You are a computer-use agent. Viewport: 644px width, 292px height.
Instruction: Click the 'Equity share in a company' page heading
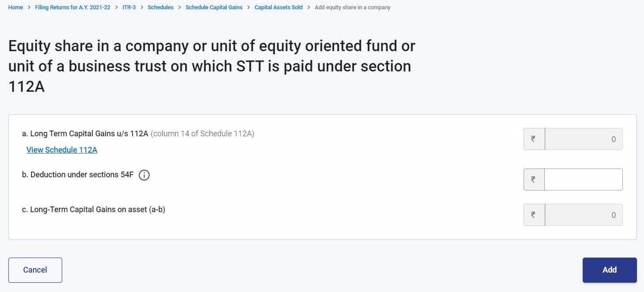(x=212, y=66)
